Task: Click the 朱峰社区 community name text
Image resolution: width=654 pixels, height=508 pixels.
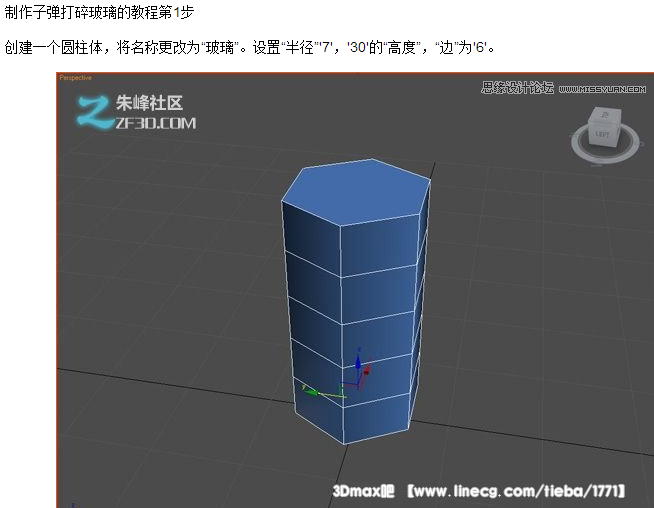Action: [x=150, y=102]
